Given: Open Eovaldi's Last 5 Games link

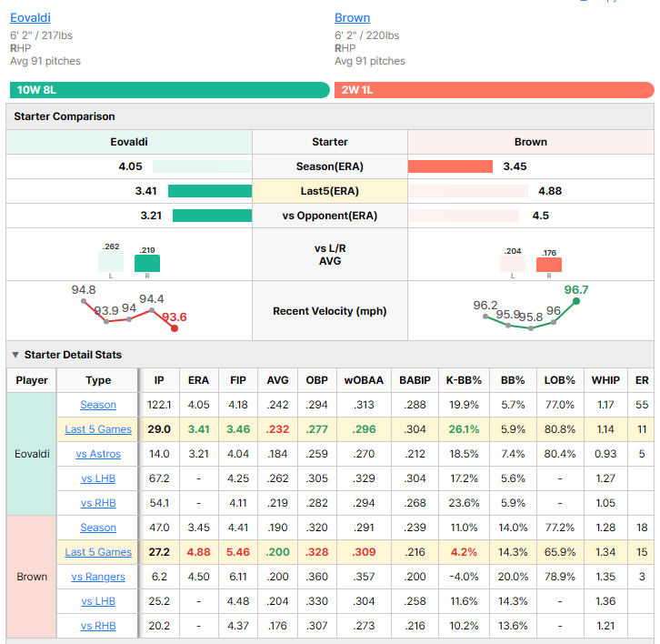Looking at the screenshot, I should pyautogui.click(x=98, y=429).
